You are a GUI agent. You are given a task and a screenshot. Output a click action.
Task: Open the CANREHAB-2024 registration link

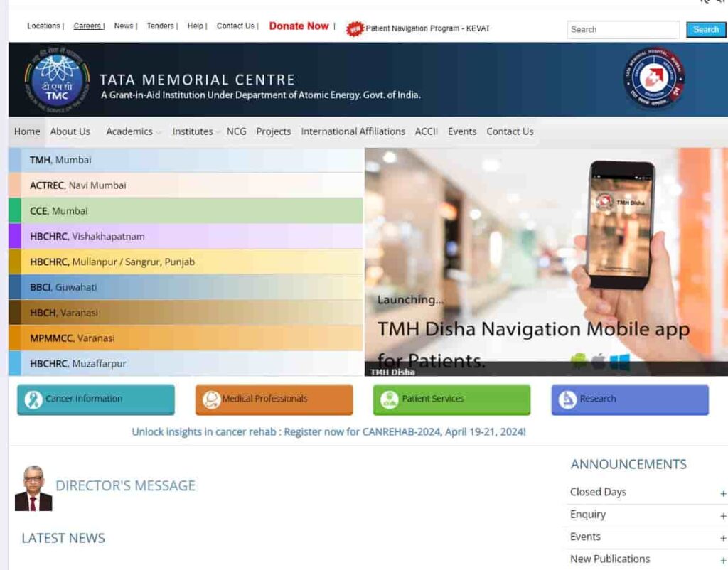[x=328, y=431]
